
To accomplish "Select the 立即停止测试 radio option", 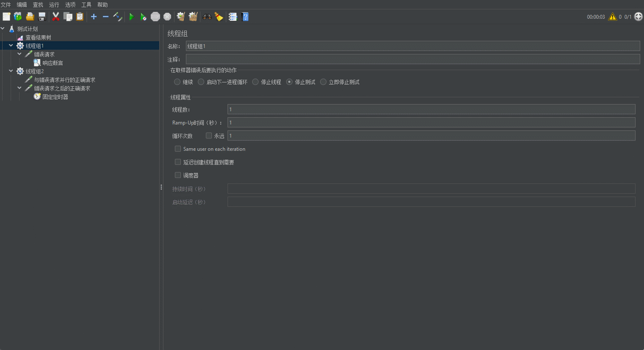I will coord(323,82).
